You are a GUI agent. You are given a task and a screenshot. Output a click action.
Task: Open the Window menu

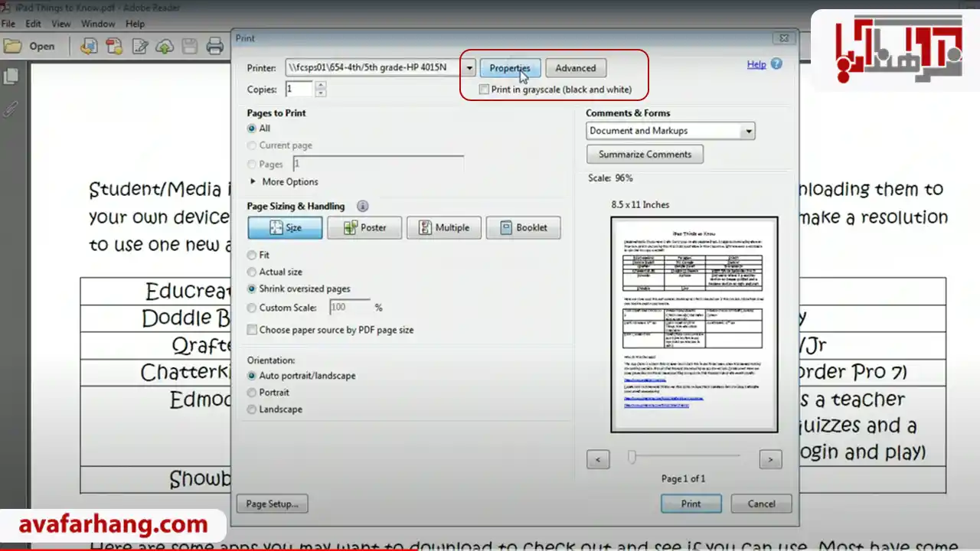(98, 24)
